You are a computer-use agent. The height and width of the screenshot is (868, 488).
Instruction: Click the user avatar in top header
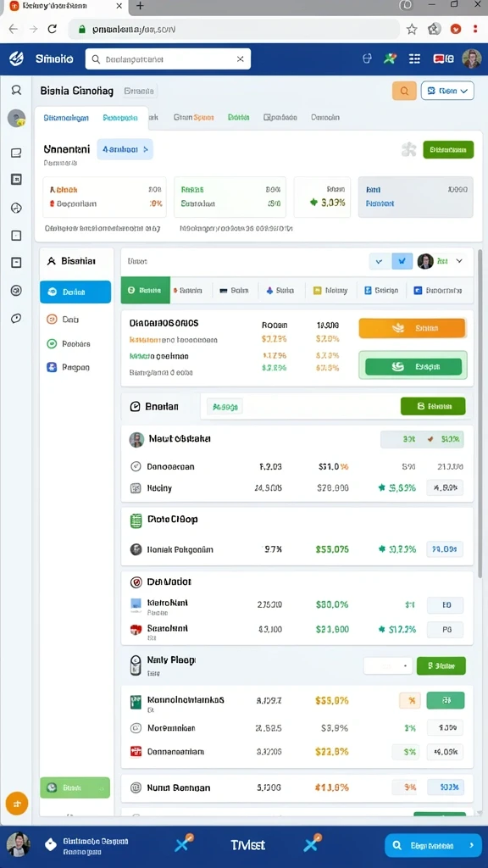click(471, 58)
